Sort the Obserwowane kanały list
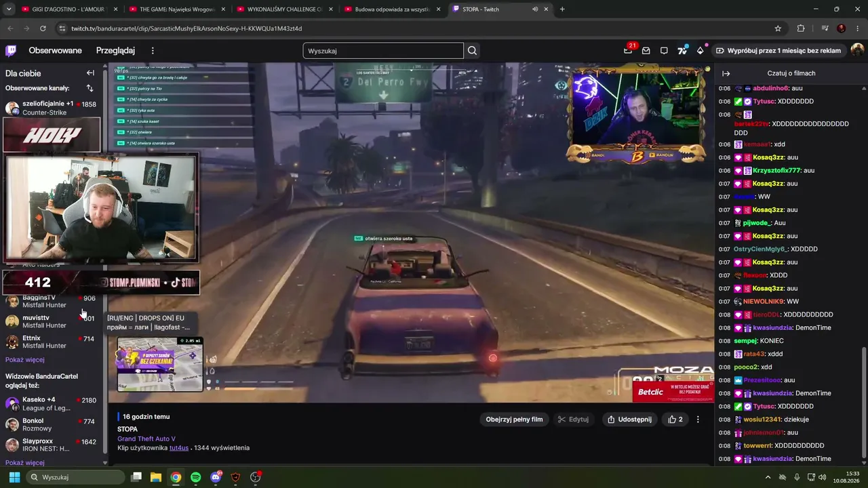The width and height of the screenshot is (868, 488). click(90, 88)
